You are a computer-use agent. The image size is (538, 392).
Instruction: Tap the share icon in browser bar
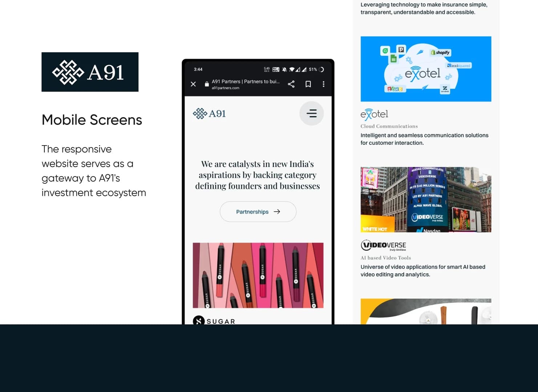pyautogui.click(x=291, y=84)
